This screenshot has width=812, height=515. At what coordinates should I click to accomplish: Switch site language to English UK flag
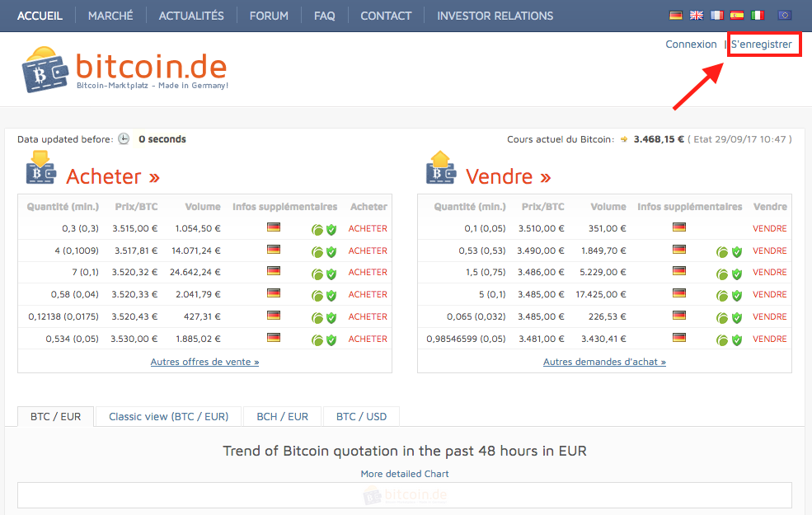pyautogui.click(x=697, y=16)
